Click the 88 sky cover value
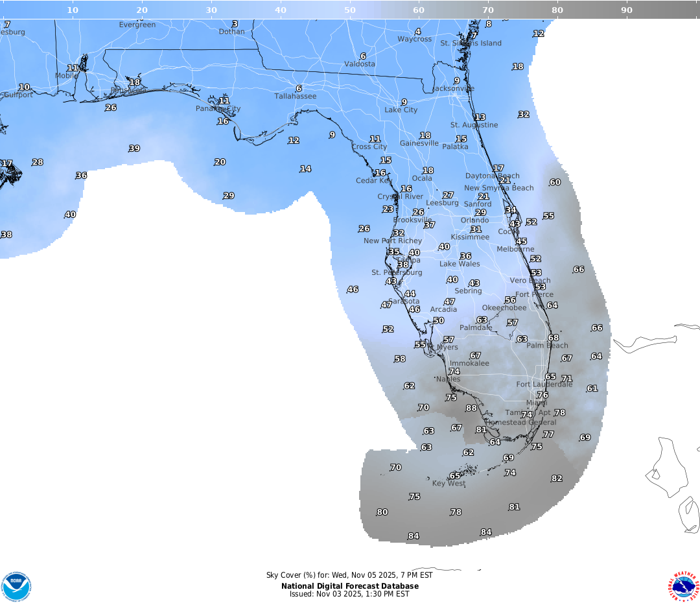Screen dimensions: 700x603 [471, 408]
